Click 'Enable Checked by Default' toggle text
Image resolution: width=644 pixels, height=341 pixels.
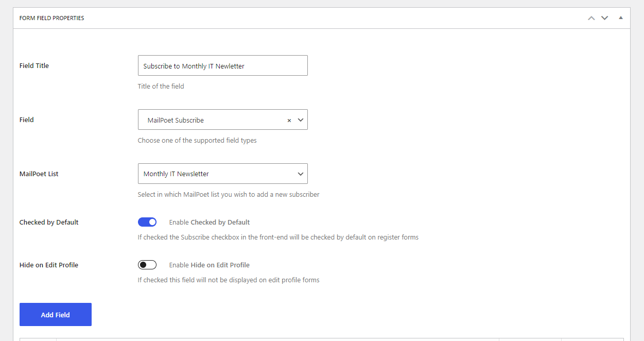click(210, 222)
